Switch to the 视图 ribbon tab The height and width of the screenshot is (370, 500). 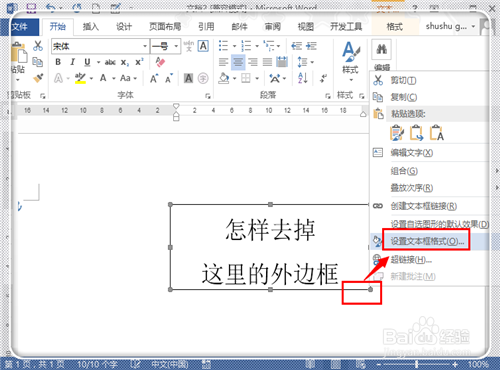click(x=306, y=27)
